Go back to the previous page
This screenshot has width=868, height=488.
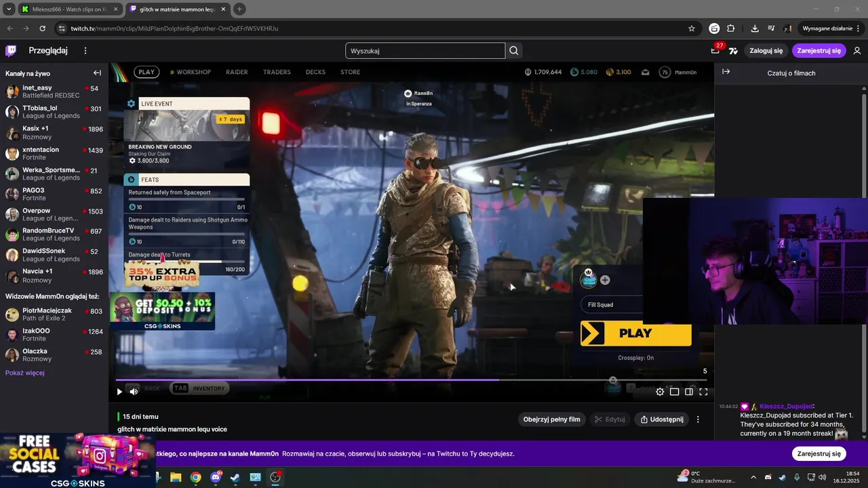(9, 28)
